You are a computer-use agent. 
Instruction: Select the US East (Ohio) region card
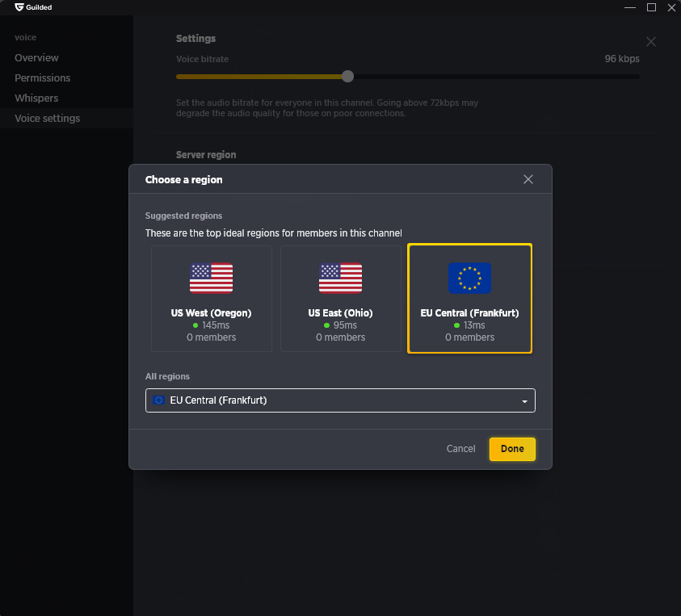tap(341, 299)
